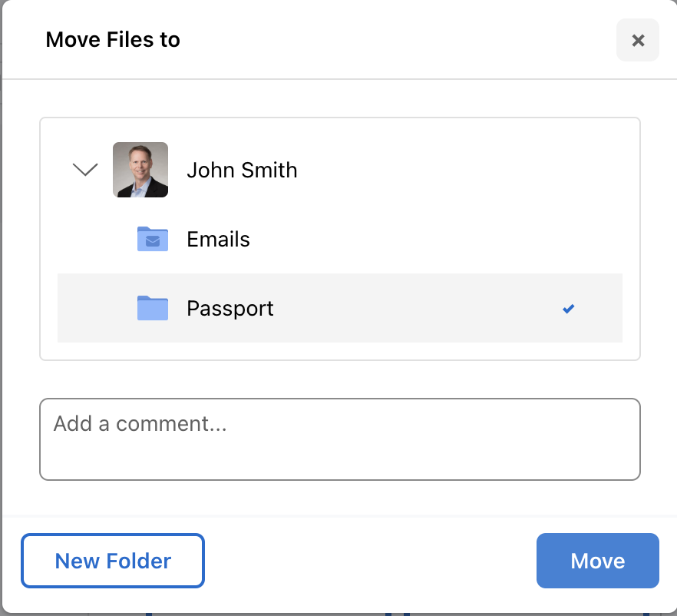Viewport: 677px width, 616px height.
Task: Create a New Folder
Action: pos(113,561)
